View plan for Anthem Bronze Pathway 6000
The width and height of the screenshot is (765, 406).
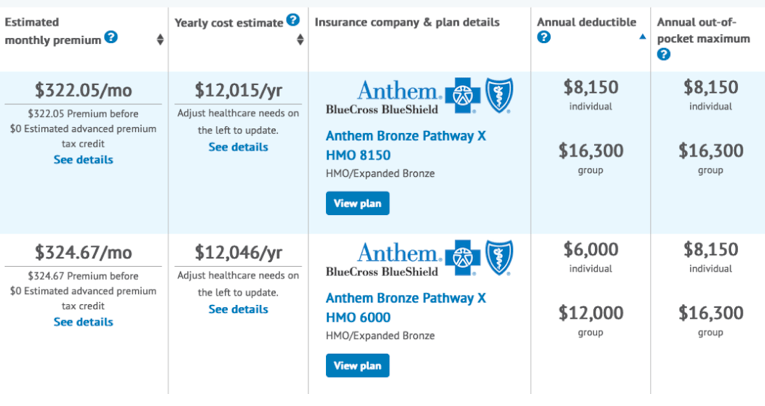(357, 366)
